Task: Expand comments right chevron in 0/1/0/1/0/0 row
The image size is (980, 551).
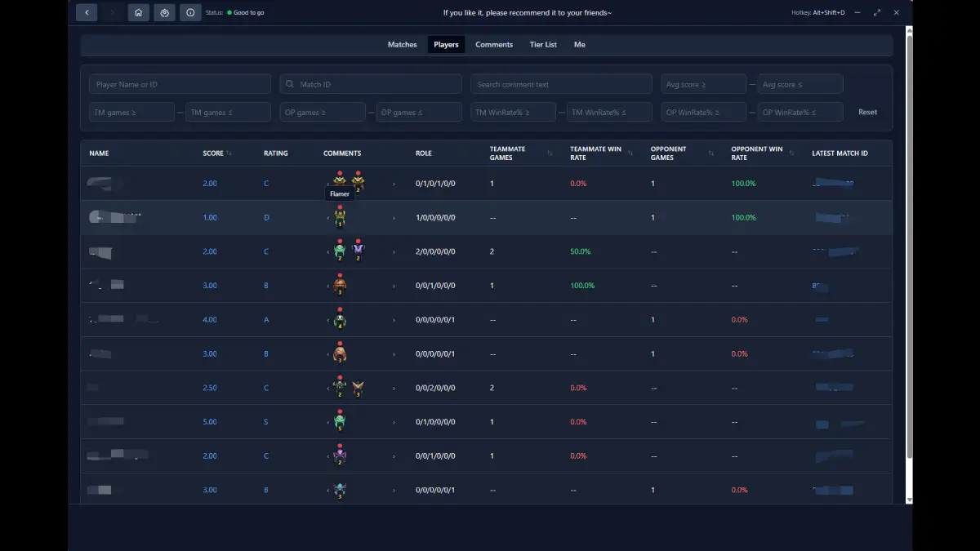Action: click(394, 184)
